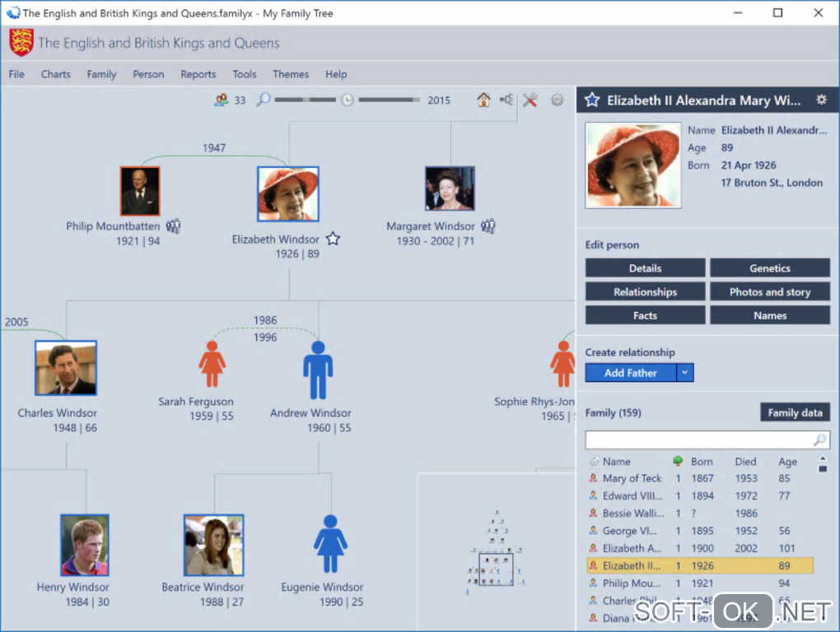Open the Tools menu
The image size is (840, 632).
(245, 74)
